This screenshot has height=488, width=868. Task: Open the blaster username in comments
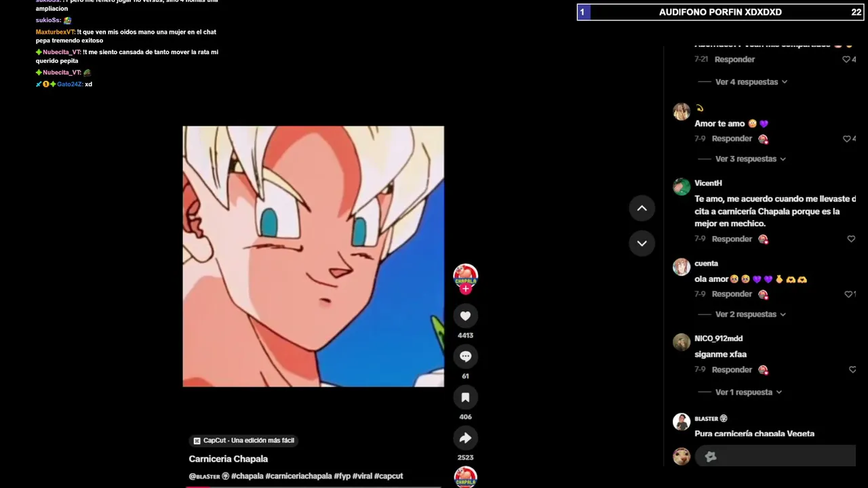click(711, 419)
